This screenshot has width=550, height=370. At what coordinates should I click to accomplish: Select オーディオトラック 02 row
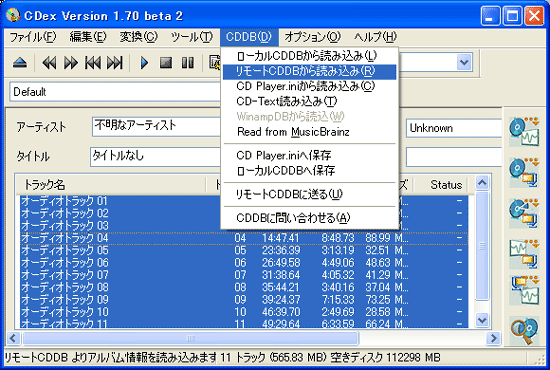(119, 213)
